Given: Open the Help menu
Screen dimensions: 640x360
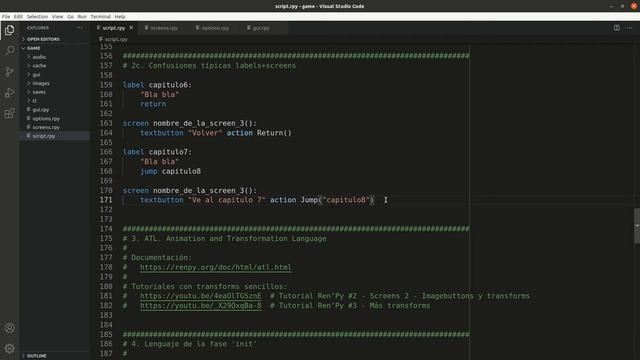Looking at the screenshot, I should (120, 17).
